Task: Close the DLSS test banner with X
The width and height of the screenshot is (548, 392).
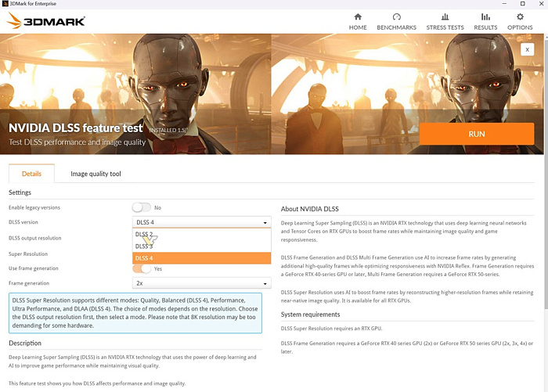Action: tap(527, 49)
